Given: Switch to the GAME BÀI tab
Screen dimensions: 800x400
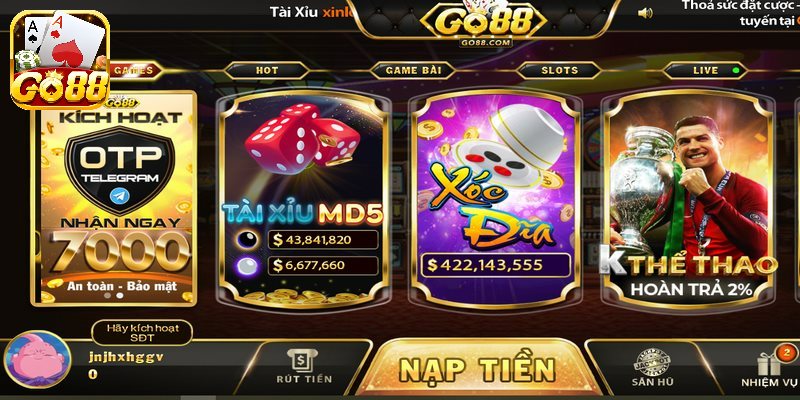Looking at the screenshot, I should coord(413,71).
